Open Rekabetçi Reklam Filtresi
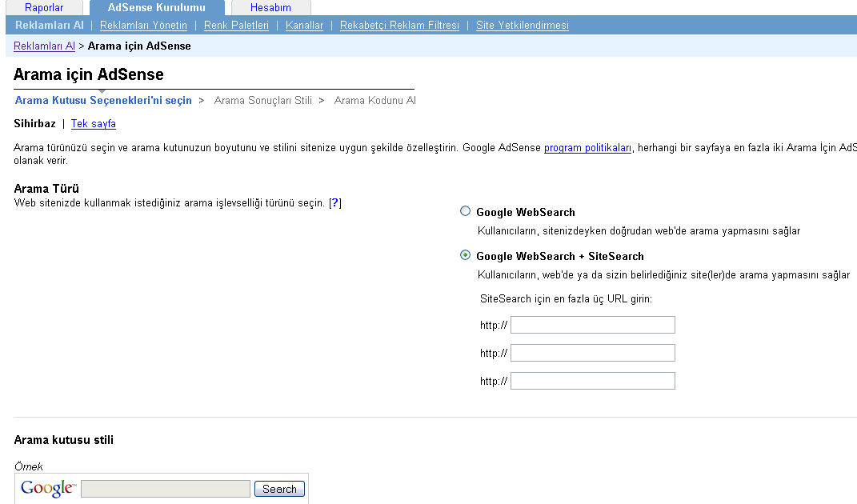The height and width of the screenshot is (504, 857). click(399, 25)
